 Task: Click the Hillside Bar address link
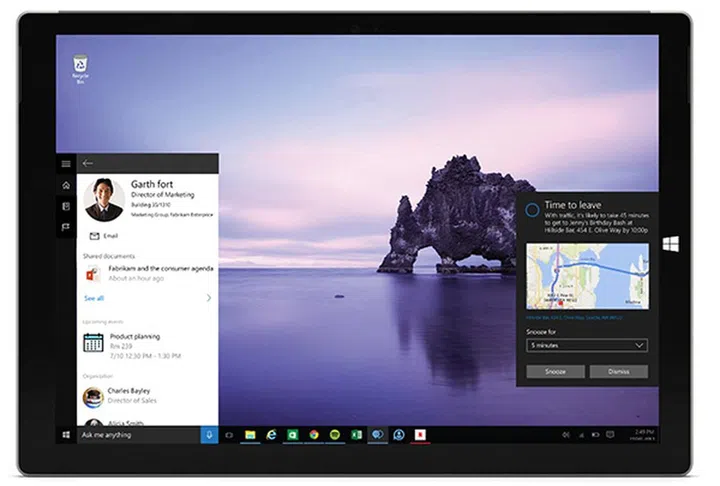[572, 316]
